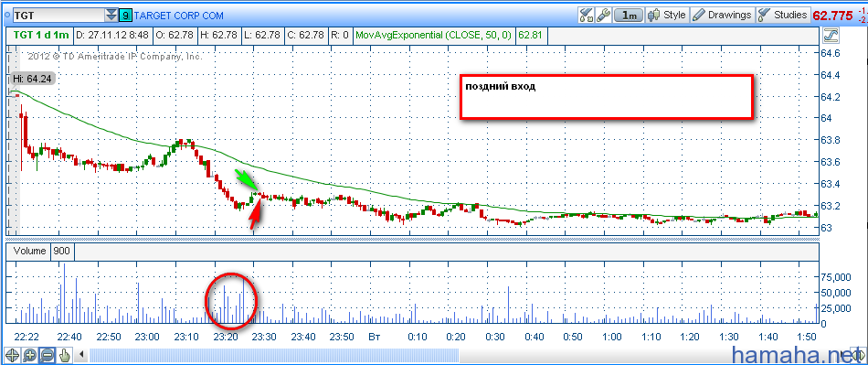Select the hand pan tool

65,355
